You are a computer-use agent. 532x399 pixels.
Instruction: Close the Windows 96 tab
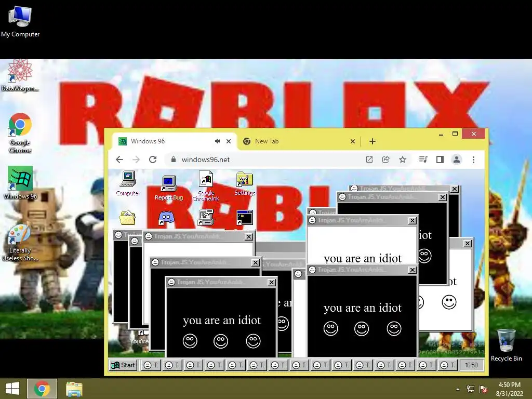229,141
